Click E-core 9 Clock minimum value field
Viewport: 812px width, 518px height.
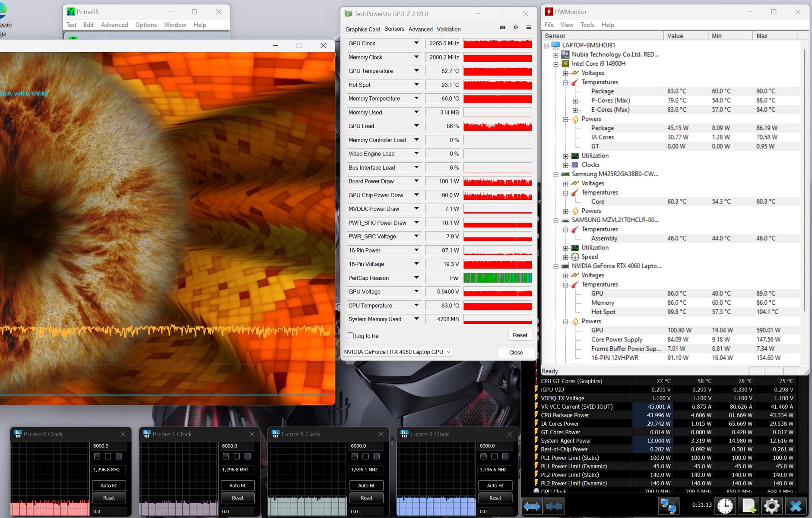pyautogui.click(x=495, y=512)
